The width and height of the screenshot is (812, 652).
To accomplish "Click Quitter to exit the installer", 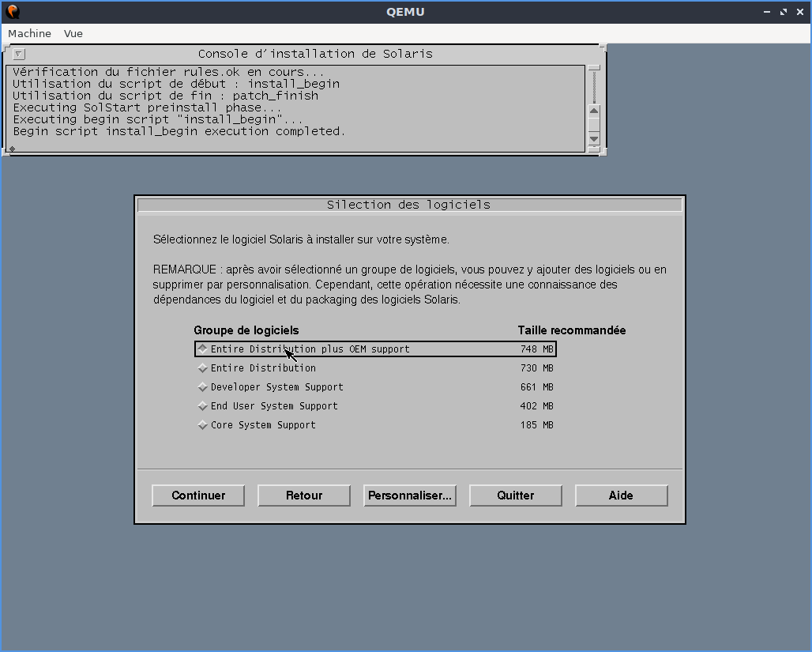I will 515,496.
